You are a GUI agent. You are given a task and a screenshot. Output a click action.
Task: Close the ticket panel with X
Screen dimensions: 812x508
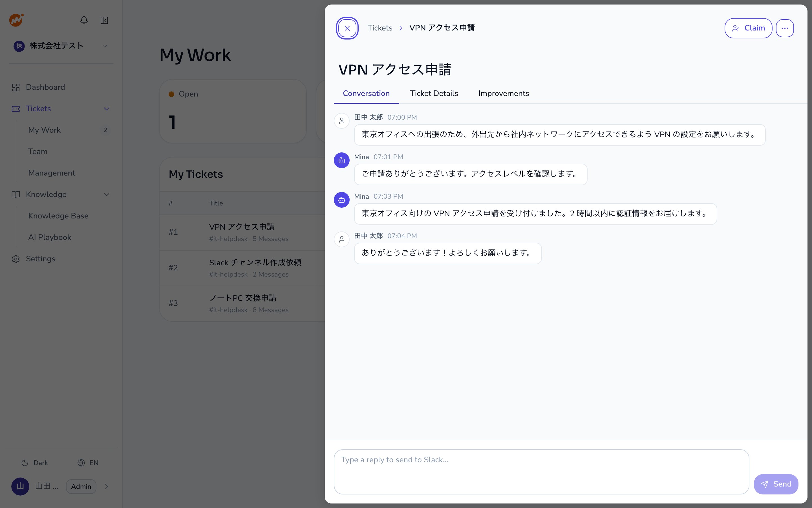coord(347,28)
